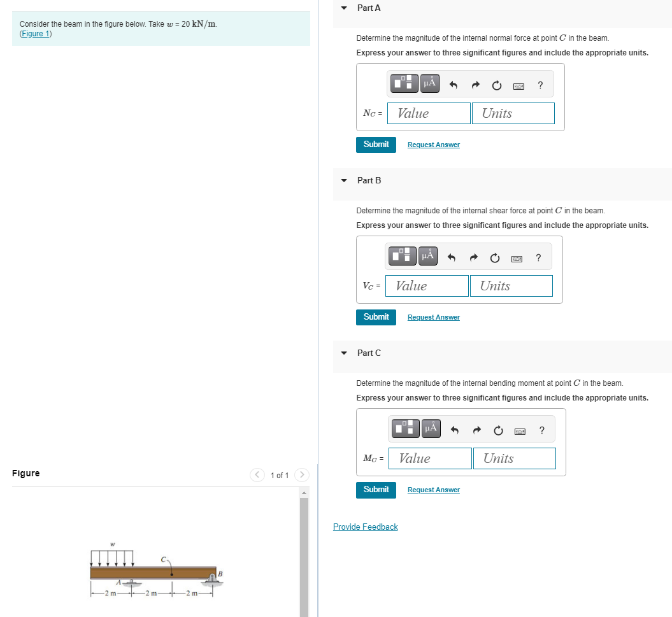Screen dimensions: 672x617
Task: Open help for Part B answer box
Action: pyautogui.click(x=539, y=257)
